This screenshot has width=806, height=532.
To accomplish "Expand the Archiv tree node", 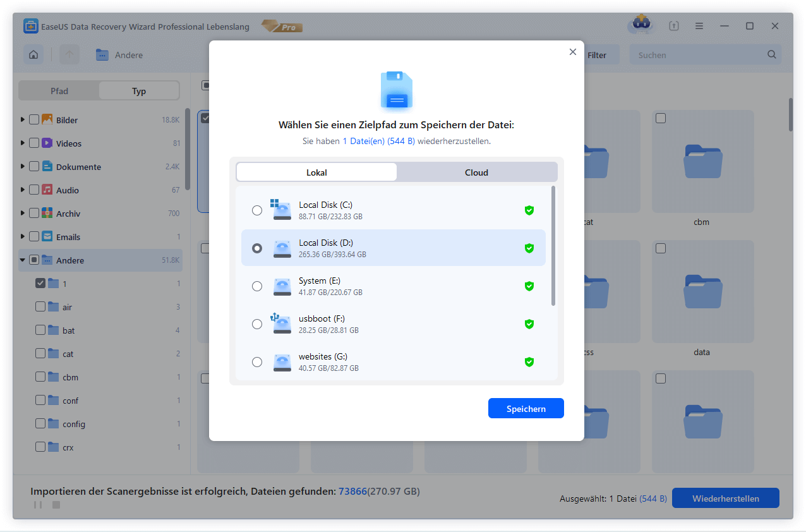I will (23, 214).
